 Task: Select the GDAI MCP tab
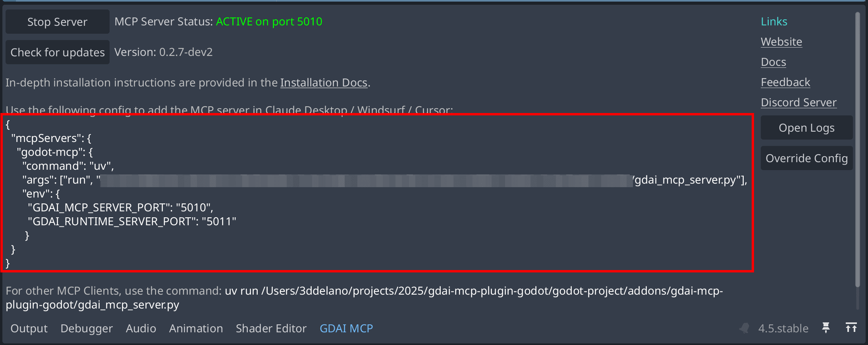[346, 328]
